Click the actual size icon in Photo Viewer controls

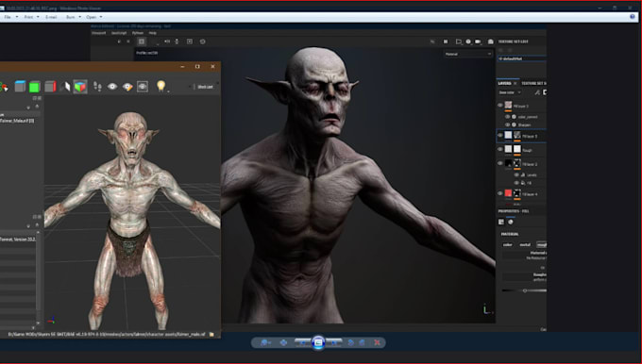(283, 342)
